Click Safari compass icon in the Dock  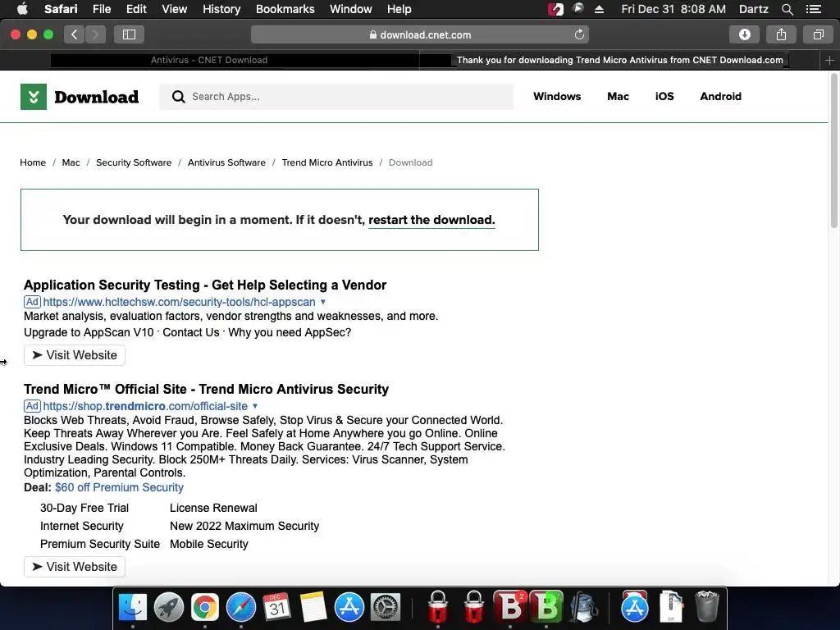pyautogui.click(x=241, y=608)
